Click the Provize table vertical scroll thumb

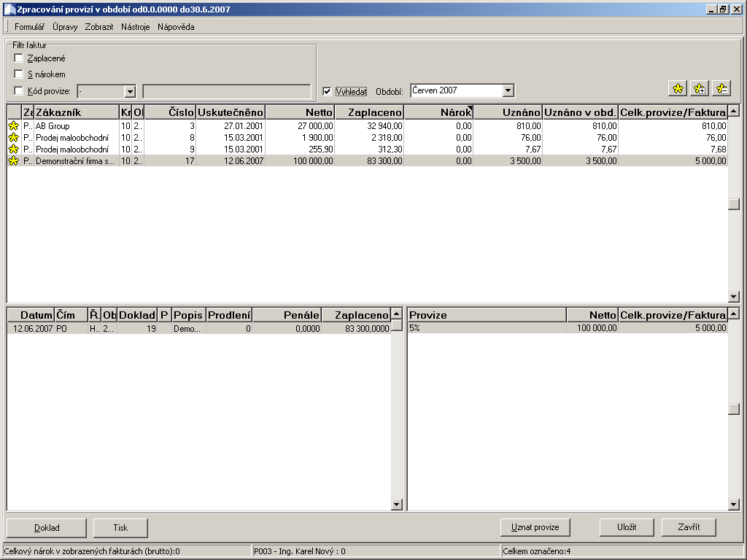tap(734, 409)
